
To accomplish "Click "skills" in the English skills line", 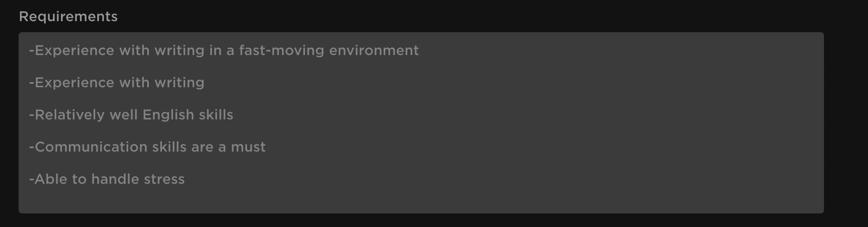I will pos(216,115).
